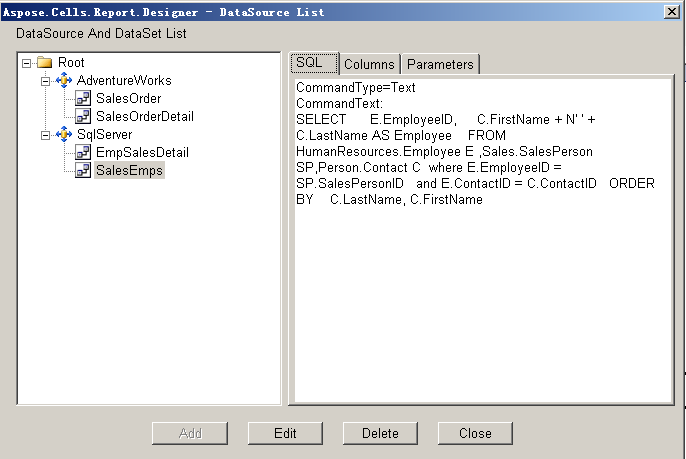Screen dimensions: 686x459
Task: Click the 'BY C.LastName, C.FirstName' line
Action: tap(389, 200)
